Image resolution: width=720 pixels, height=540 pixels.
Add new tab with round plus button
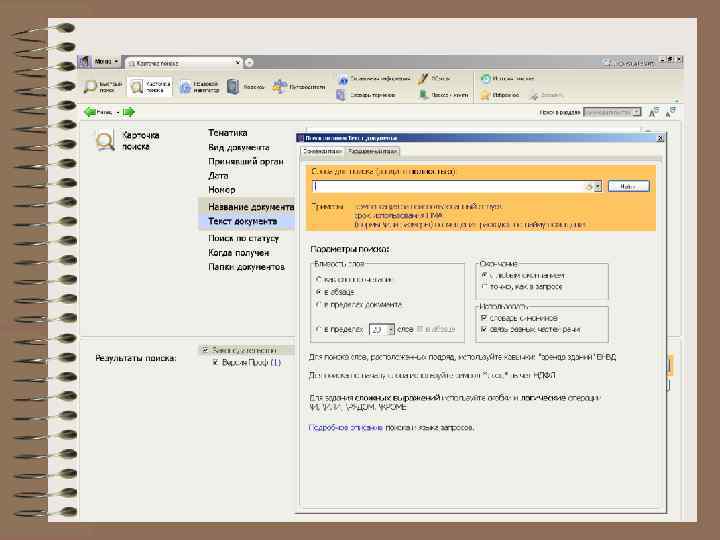(249, 63)
